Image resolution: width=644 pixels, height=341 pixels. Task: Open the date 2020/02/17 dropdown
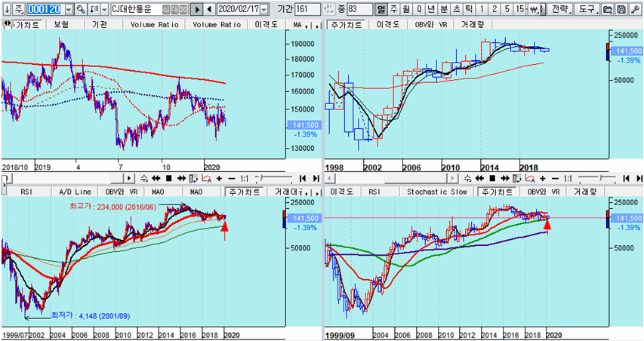pyautogui.click(x=264, y=9)
